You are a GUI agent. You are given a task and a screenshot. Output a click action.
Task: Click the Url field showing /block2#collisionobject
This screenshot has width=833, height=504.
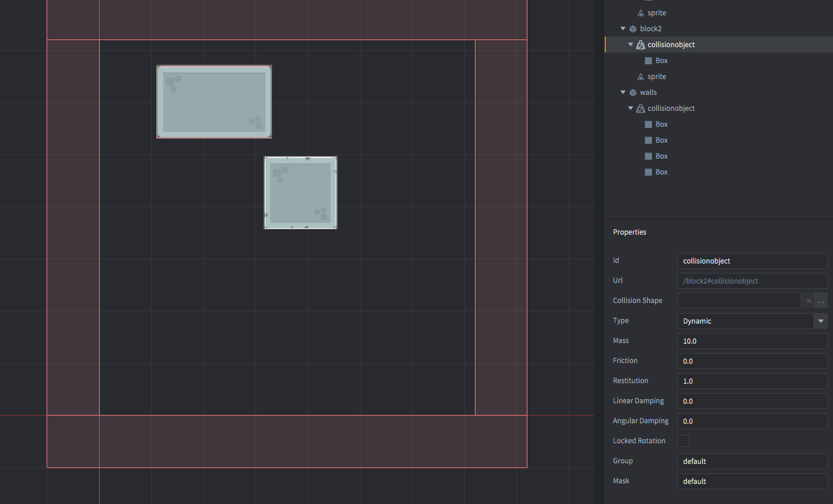click(x=752, y=281)
